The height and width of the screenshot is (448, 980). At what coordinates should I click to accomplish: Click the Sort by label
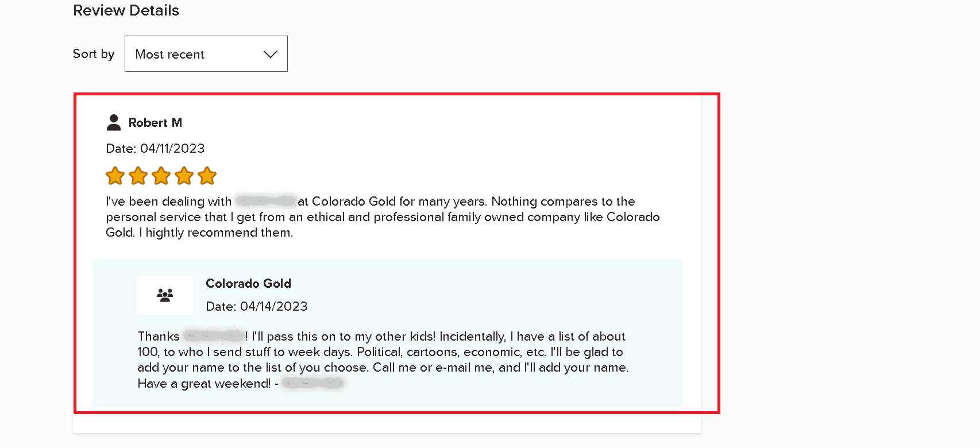pos(93,53)
